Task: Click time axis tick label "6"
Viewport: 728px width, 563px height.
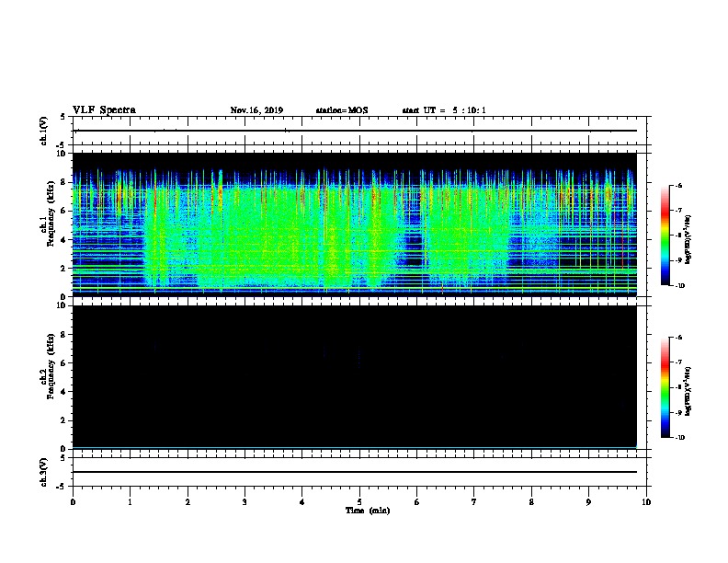Action: click(417, 502)
